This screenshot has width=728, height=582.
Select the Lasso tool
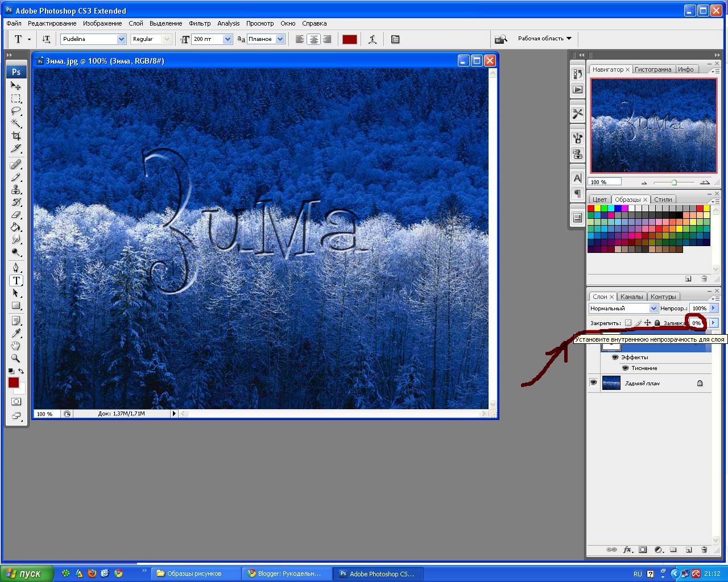[x=16, y=111]
